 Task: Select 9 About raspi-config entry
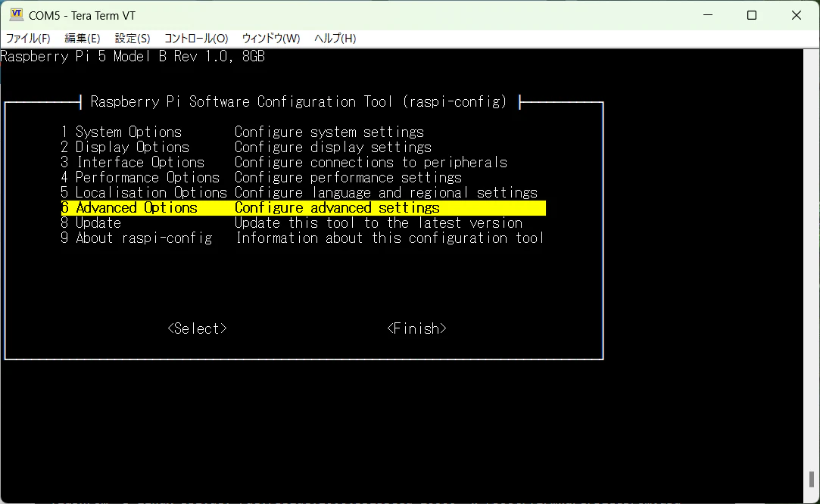tap(136, 238)
